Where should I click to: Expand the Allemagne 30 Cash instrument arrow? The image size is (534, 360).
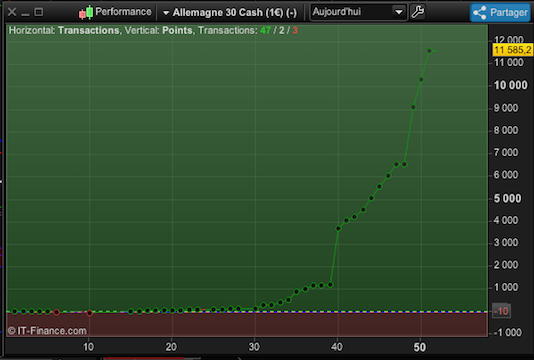tap(166, 13)
